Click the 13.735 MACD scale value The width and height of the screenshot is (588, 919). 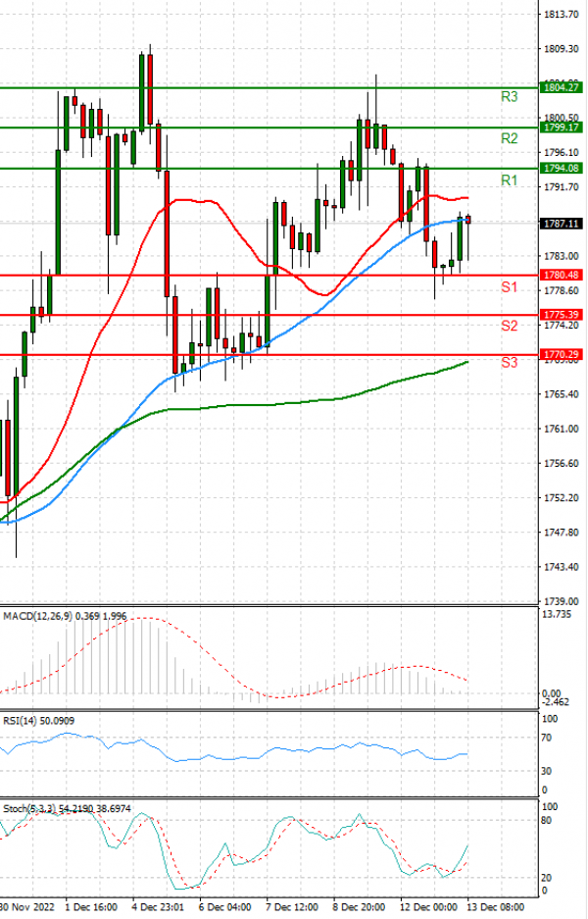(557, 614)
